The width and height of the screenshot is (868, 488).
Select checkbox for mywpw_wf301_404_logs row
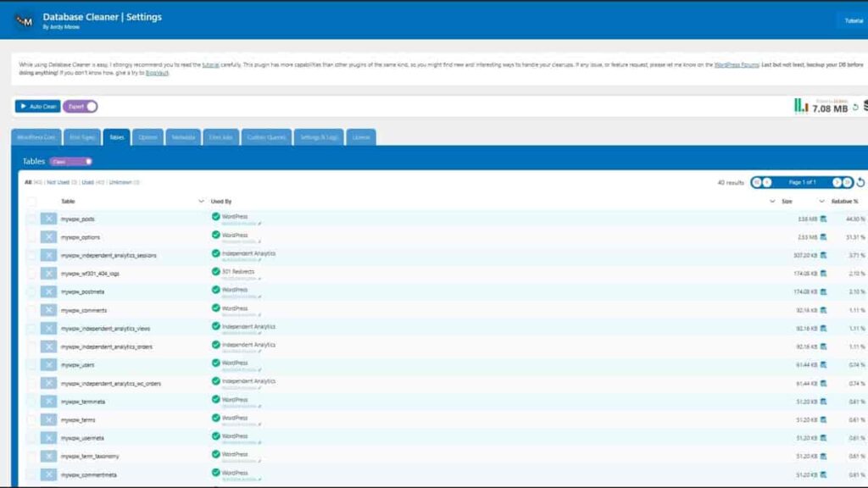[31, 274]
